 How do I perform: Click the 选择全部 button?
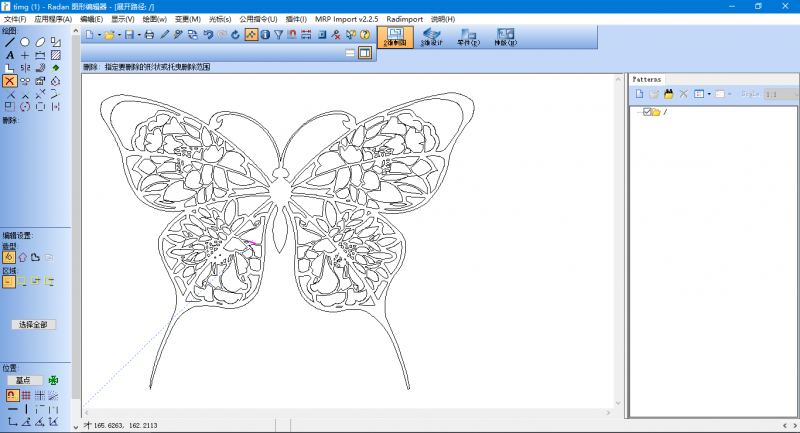(x=32, y=325)
